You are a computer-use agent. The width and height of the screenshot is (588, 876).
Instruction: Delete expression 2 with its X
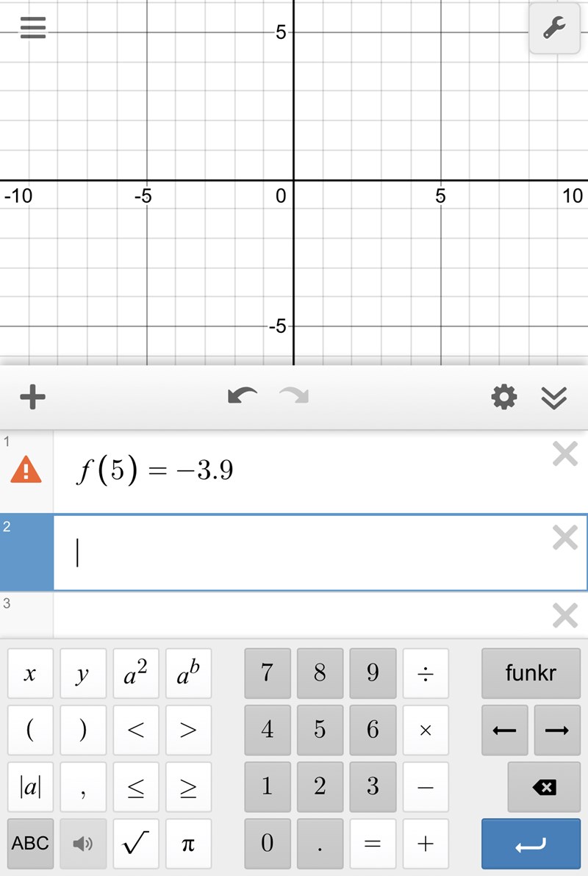564,539
